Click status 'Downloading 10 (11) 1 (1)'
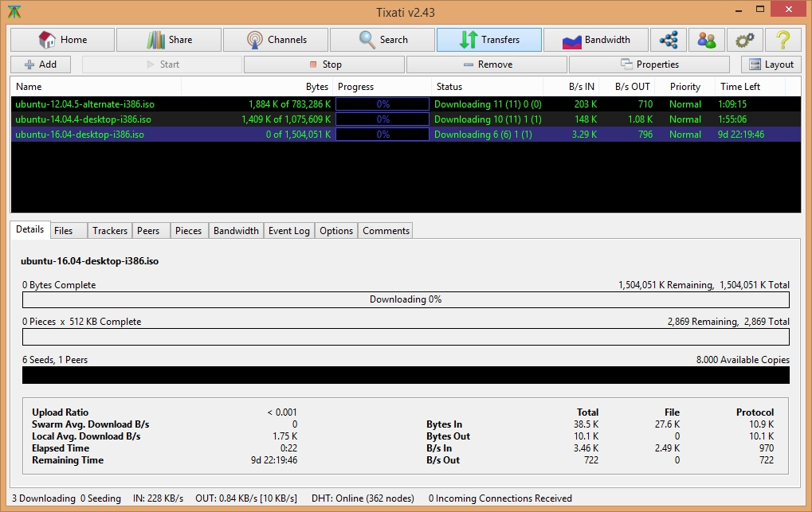 coord(488,119)
